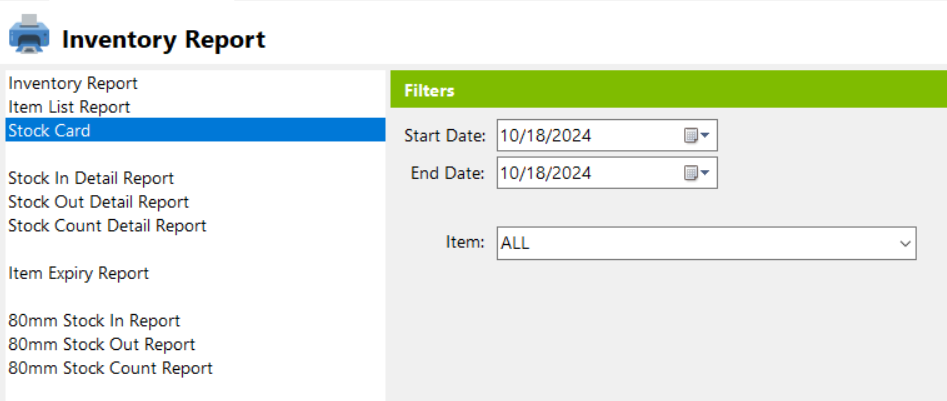Click the green Filters header bar

pyautogui.click(x=669, y=90)
